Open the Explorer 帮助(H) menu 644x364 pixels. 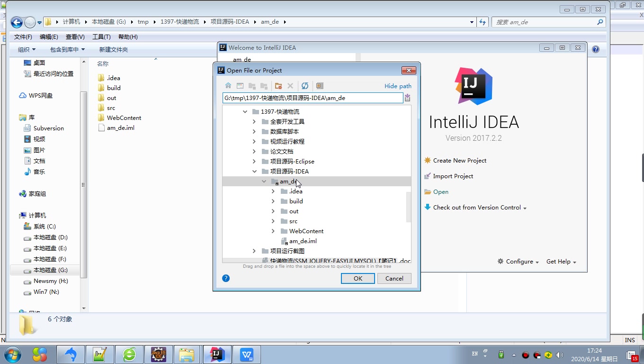coord(128,36)
